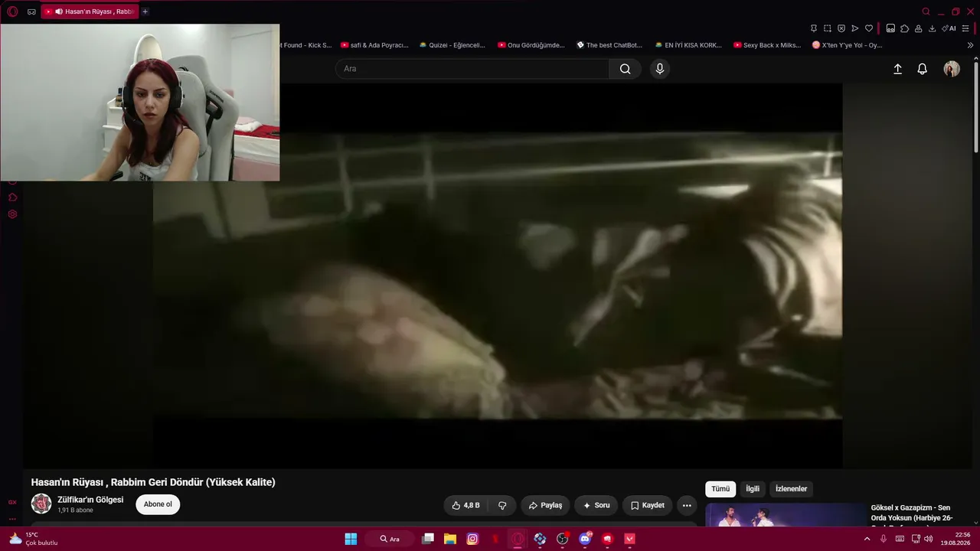Open the Opera GX menu logo
Viewport: 980px width, 551px height.
point(12,11)
